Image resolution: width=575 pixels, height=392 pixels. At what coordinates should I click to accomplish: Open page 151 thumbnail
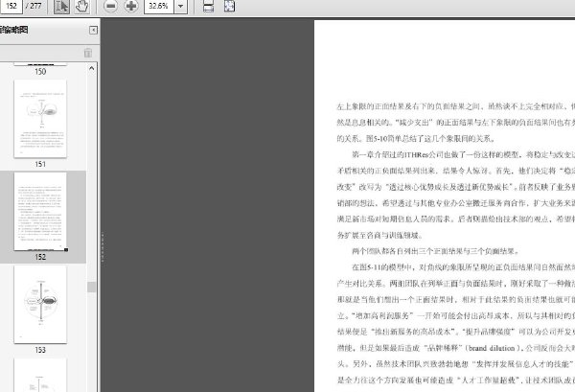tap(40, 119)
